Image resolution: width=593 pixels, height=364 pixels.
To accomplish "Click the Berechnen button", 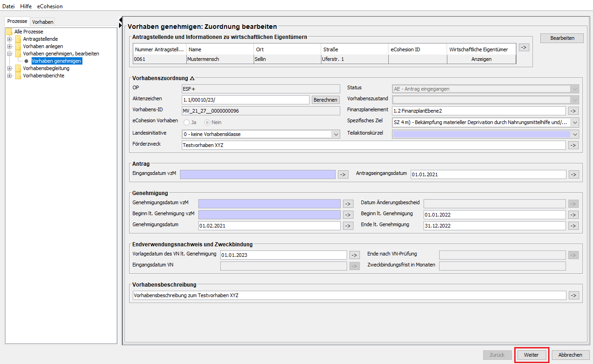I will 326,100.
